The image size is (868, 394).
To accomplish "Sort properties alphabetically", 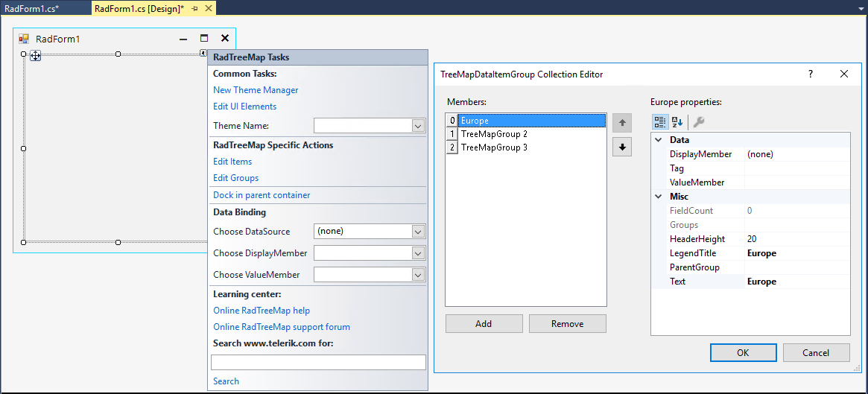I will click(x=677, y=121).
